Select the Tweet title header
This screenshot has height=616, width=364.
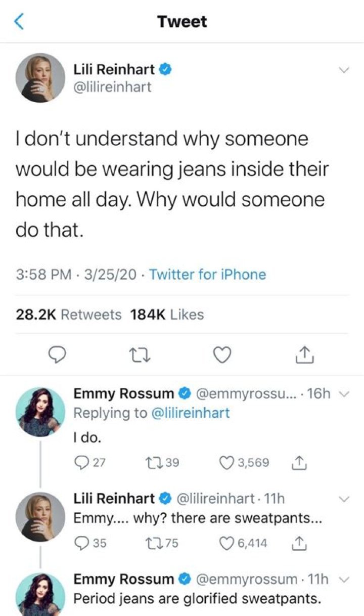pyautogui.click(x=182, y=21)
